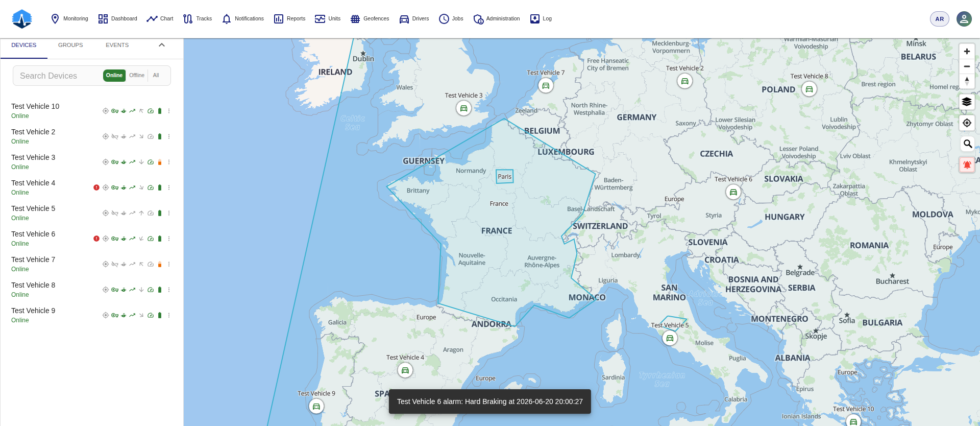Open the Jobs section
Screen dimensions: 980x426
[x=451, y=19]
